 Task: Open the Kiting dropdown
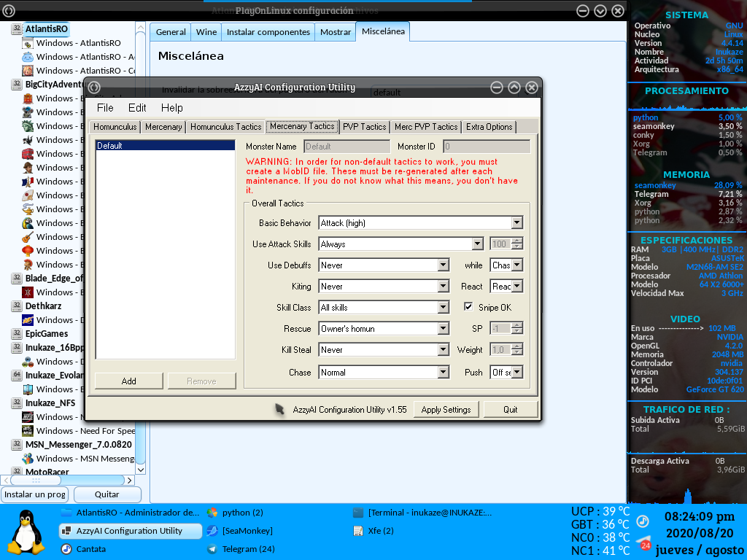(x=443, y=286)
